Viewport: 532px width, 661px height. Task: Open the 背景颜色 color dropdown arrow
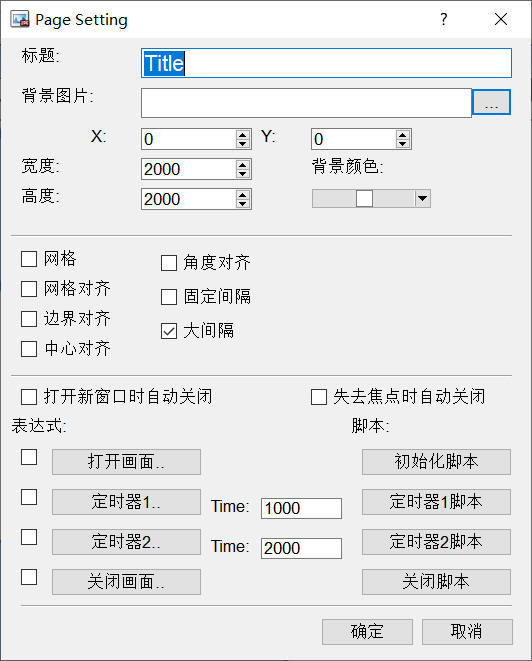(422, 198)
